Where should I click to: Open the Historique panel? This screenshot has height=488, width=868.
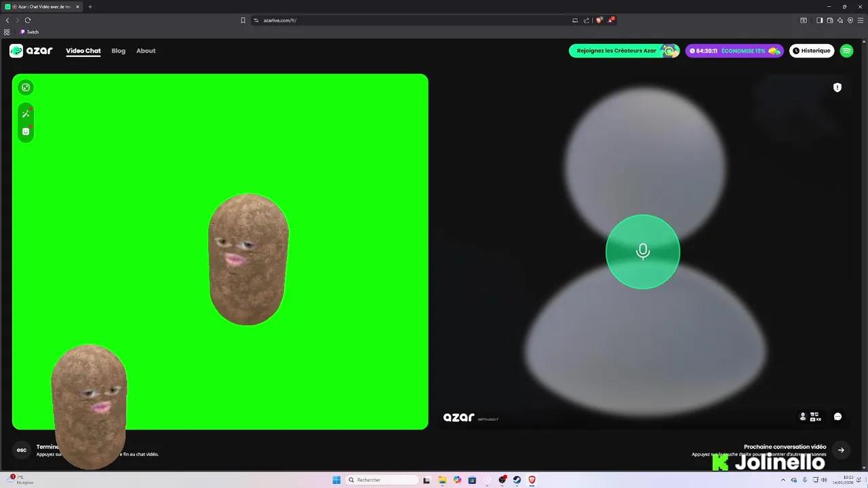(x=812, y=50)
